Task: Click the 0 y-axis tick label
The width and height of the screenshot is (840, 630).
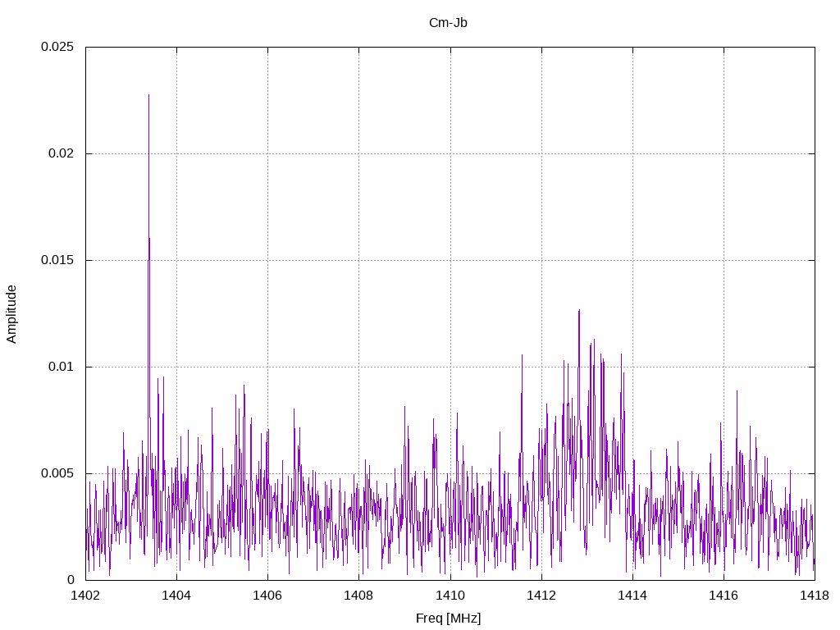Action: tap(71, 580)
